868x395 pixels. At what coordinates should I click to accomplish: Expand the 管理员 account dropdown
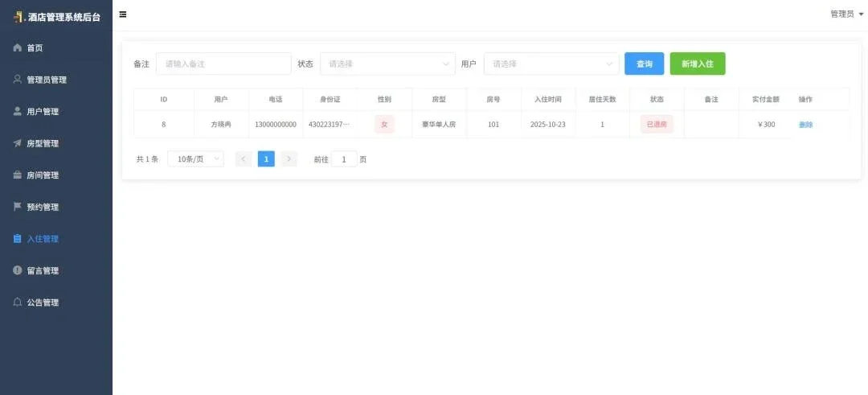coord(846,14)
